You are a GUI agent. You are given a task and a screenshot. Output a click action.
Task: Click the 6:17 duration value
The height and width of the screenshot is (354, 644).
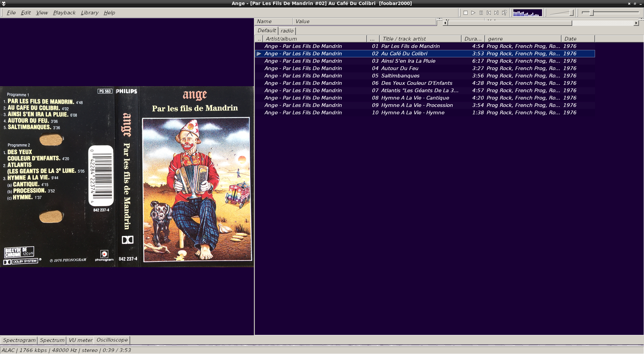coord(478,61)
